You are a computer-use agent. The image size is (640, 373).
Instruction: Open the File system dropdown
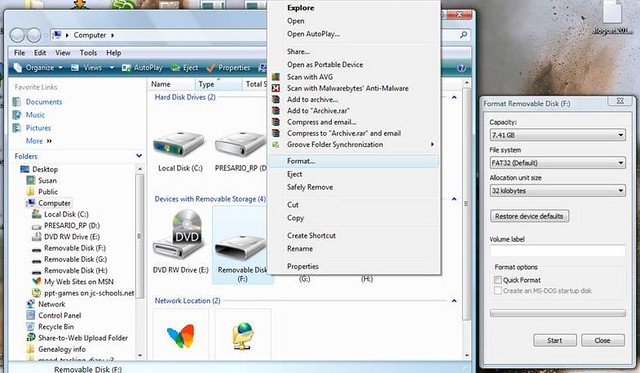(558, 163)
